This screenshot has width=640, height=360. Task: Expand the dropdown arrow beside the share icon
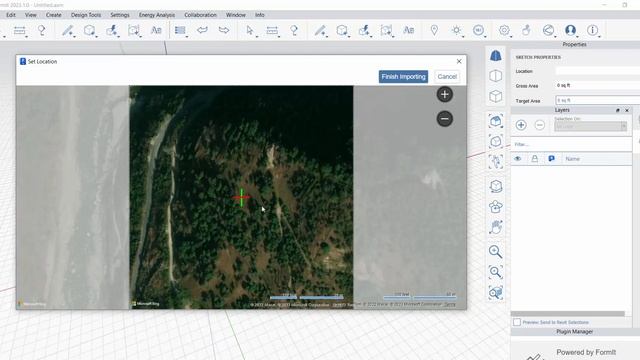[556, 36]
